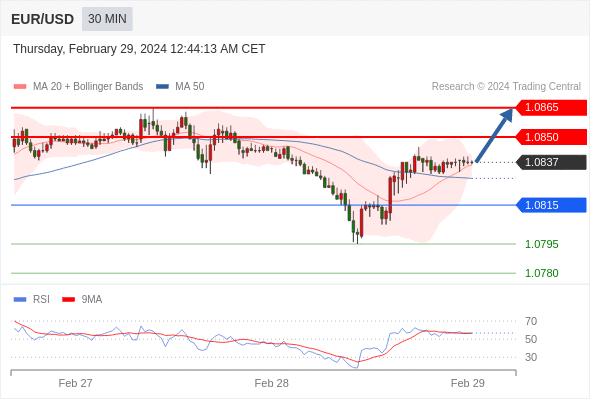The width and height of the screenshot is (590, 400).
Task: Click the RSI blue legend swatch
Action: point(20,300)
